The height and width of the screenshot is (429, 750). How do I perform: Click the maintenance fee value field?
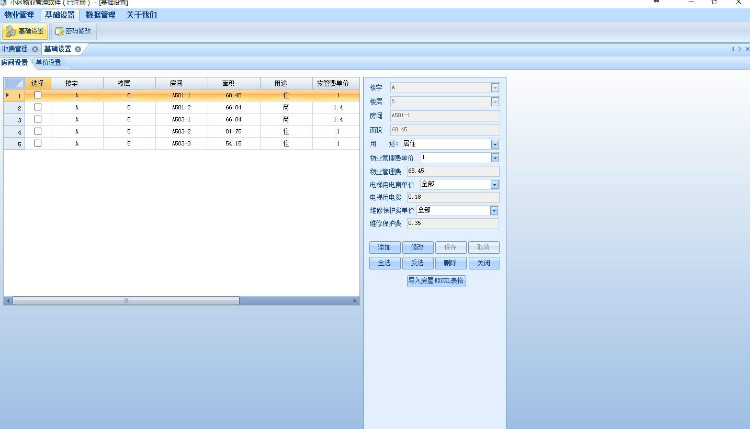(452, 223)
